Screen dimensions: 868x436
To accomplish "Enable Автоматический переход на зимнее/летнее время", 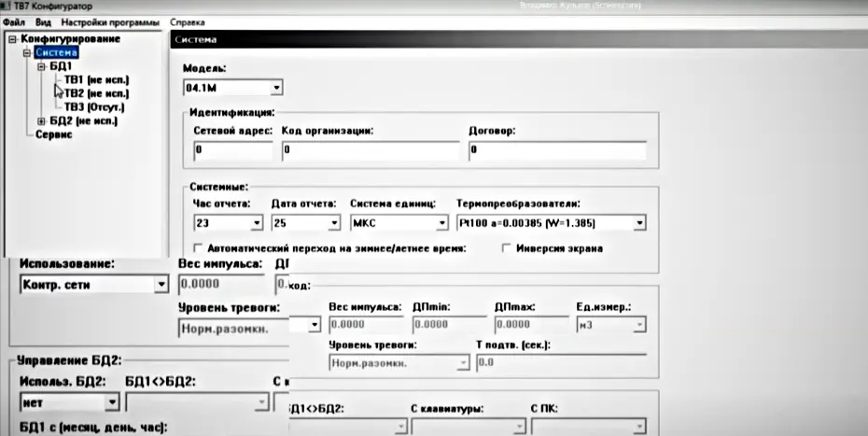I will click(198, 248).
